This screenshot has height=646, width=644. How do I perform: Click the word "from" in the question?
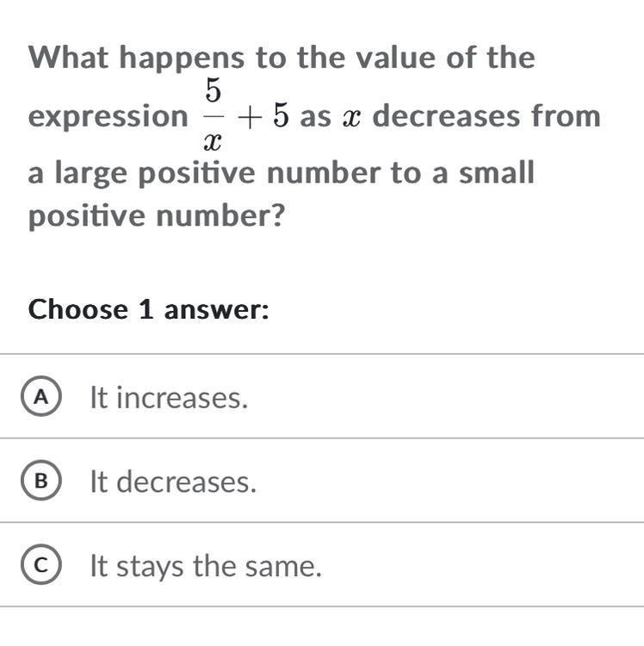pos(566,115)
